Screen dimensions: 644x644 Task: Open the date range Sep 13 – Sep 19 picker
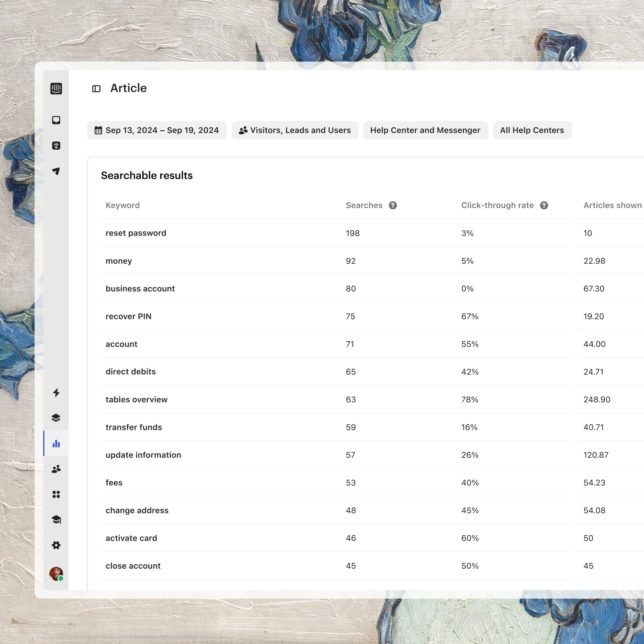pyautogui.click(x=157, y=130)
